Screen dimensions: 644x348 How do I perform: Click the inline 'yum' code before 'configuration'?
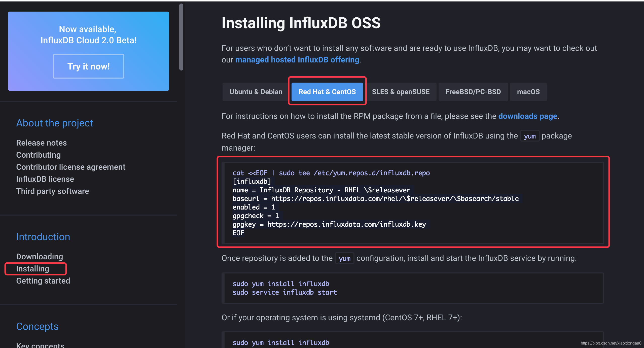344,258
